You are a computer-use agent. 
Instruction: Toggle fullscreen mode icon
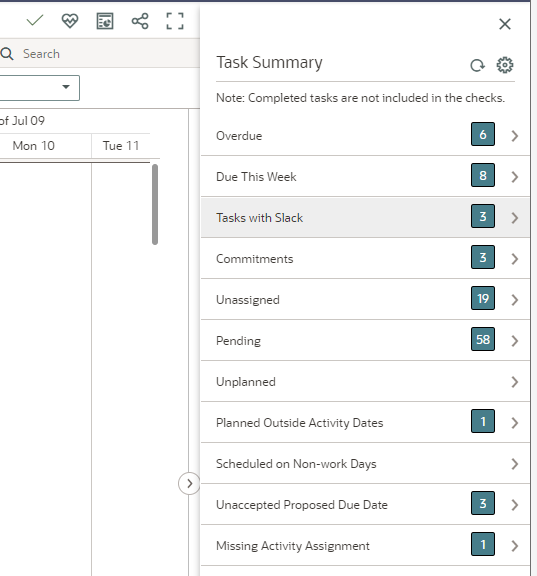(x=175, y=21)
